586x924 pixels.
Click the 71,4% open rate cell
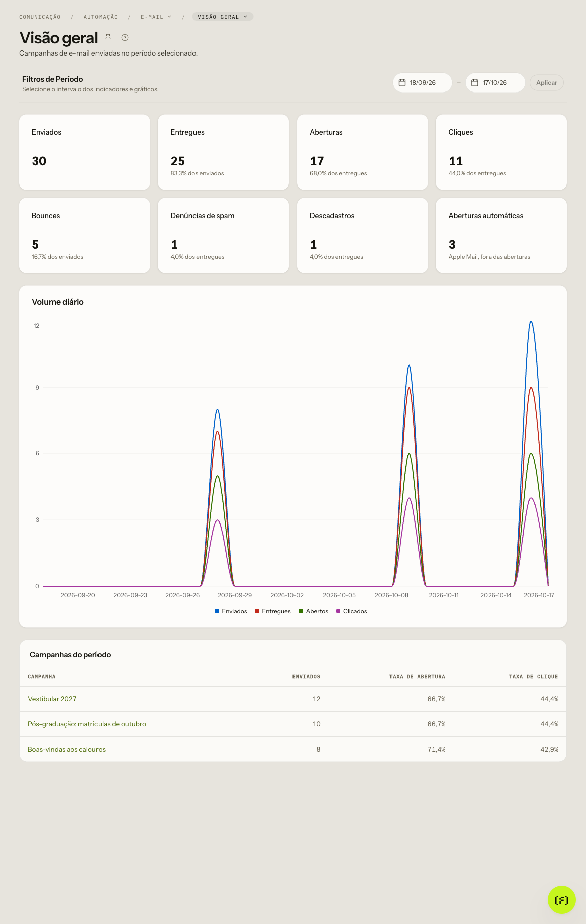coord(436,749)
